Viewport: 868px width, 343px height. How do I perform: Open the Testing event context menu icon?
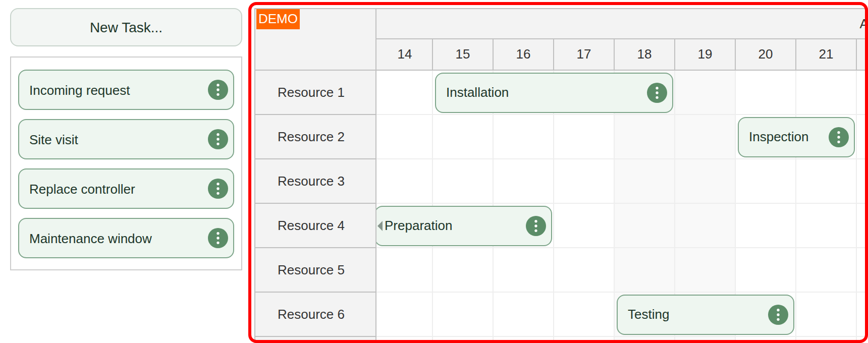coord(777,314)
